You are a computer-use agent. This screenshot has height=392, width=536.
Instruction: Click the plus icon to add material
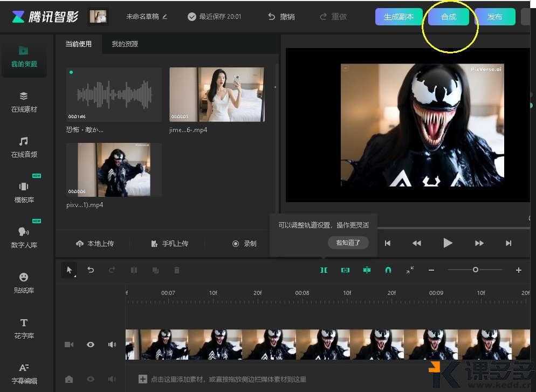[142, 379]
